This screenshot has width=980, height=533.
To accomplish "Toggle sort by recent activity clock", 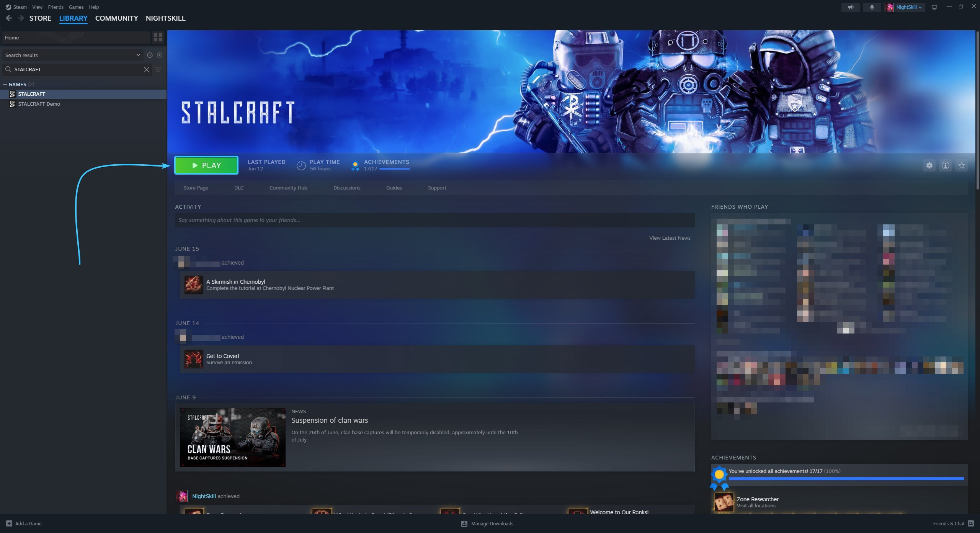I will coord(150,55).
